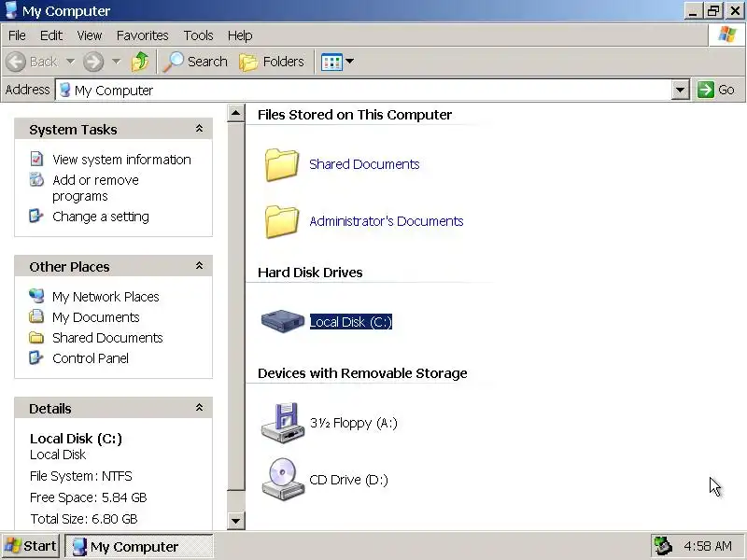747x560 pixels.
Task: Click the File System: NTFS text
Action: [81, 476]
